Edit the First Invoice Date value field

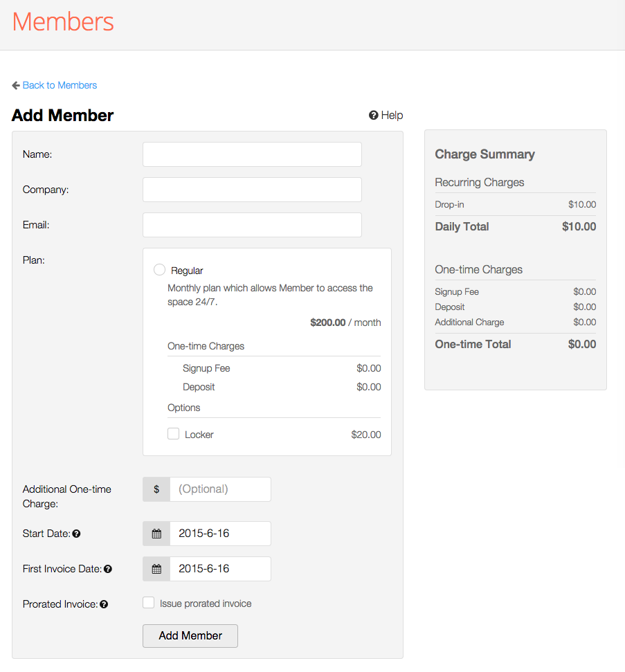tap(219, 569)
